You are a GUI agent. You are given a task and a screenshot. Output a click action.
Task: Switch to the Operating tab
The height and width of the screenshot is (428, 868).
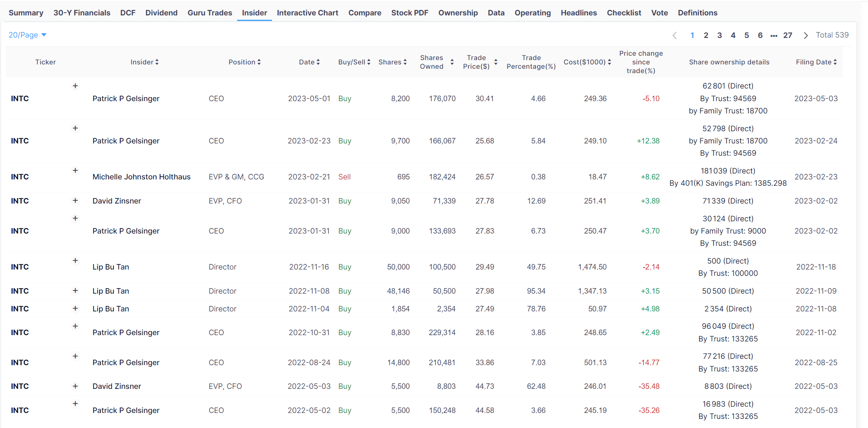532,13
